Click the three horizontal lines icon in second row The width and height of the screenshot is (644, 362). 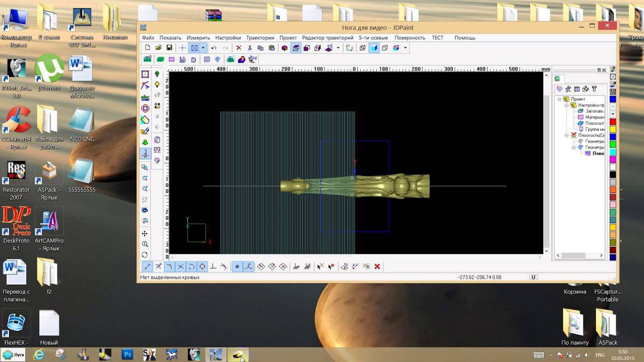(207, 59)
